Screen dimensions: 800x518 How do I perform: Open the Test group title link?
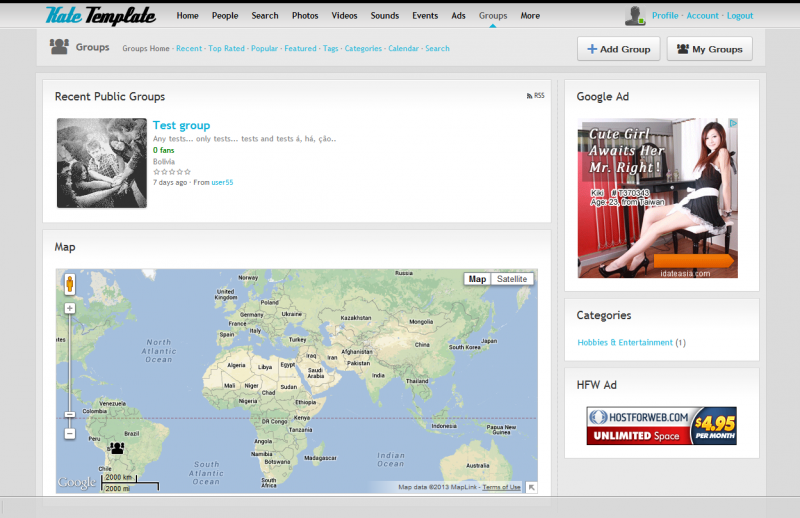(181, 126)
